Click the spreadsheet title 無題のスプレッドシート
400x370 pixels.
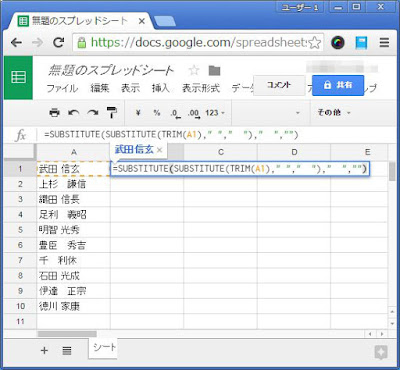coord(111,70)
